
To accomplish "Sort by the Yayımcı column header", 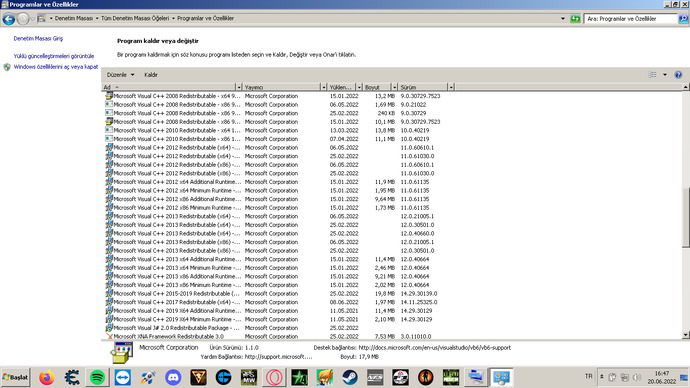I will click(282, 87).
